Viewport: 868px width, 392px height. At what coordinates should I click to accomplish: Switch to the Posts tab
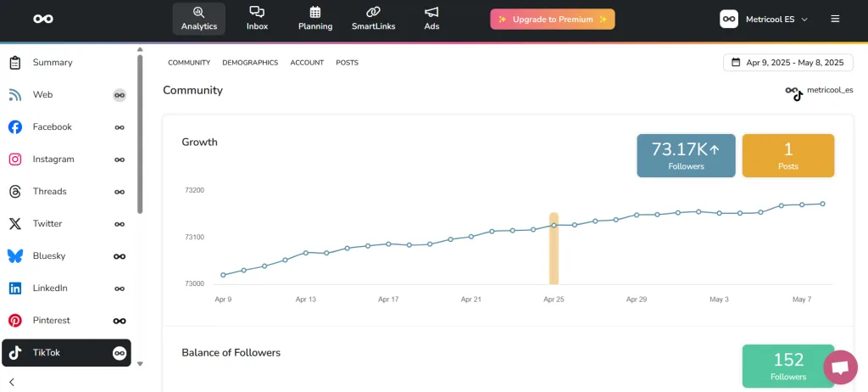pyautogui.click(x=347, y=63)
